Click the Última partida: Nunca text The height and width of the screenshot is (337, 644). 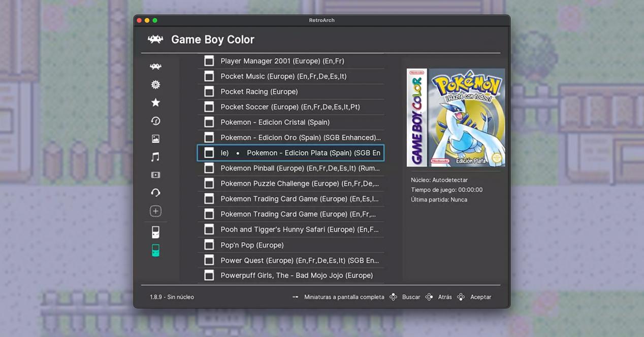[x=439, y=199]
